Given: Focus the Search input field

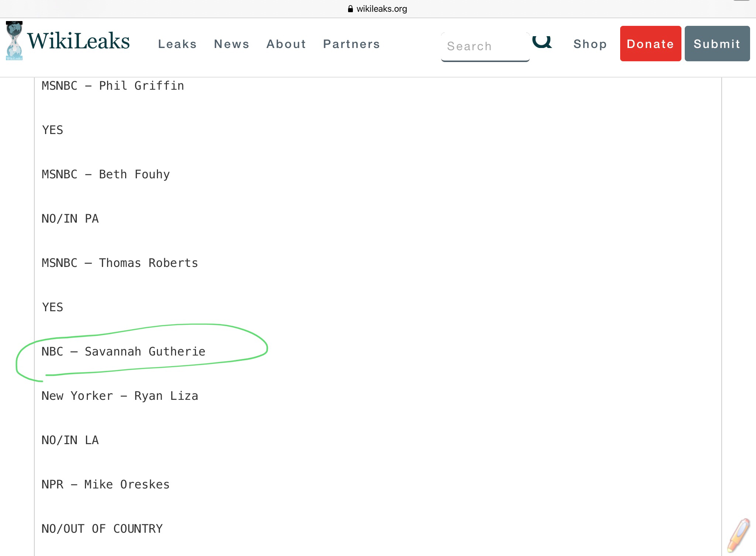Looking at the screenshot, I should [485, 47].
